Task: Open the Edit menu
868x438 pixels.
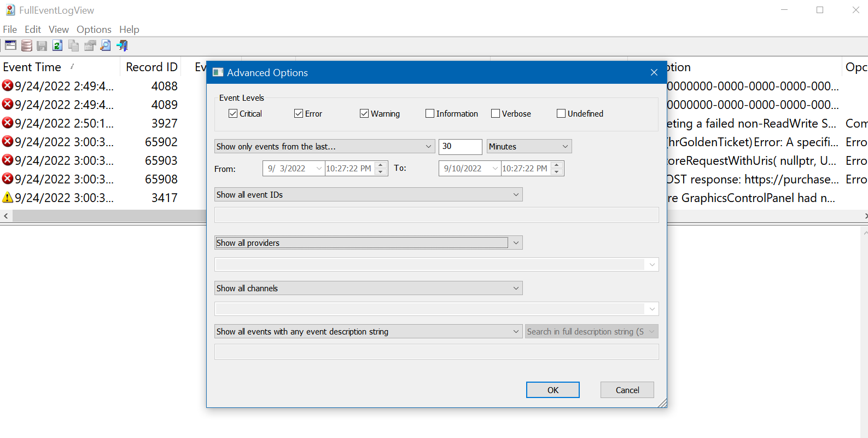Action: [x=33, y=29]
